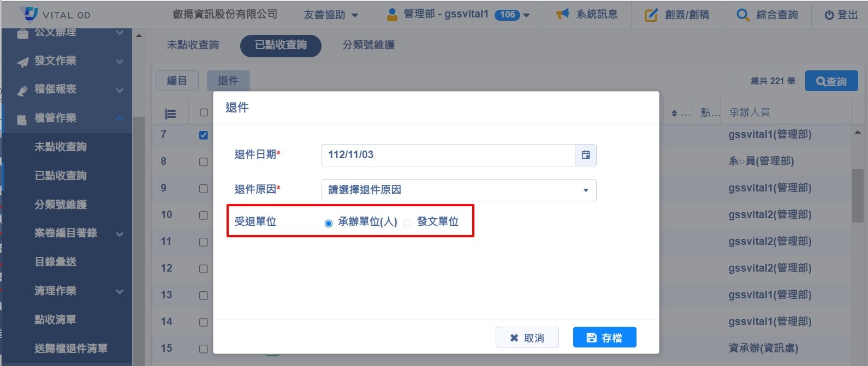Click the 系統訊息 megaphone icon
The height and width of the screenshot is (366, 868).
coord(562,14)
